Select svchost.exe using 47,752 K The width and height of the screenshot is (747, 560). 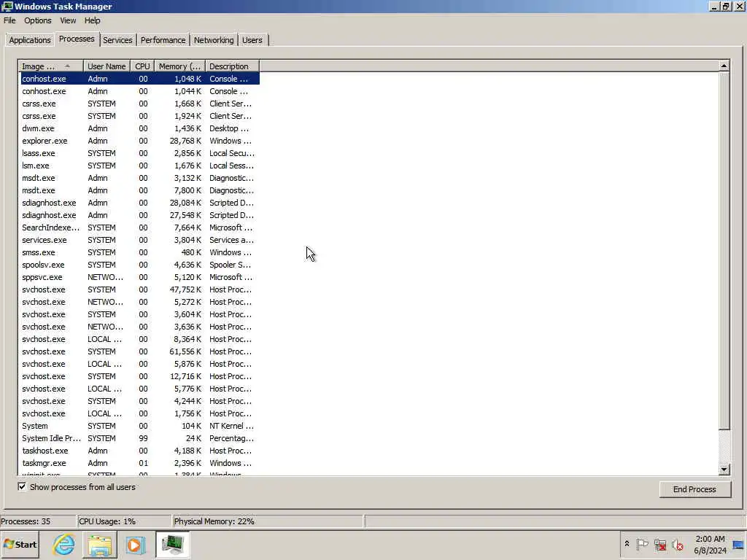coord(139,289)
